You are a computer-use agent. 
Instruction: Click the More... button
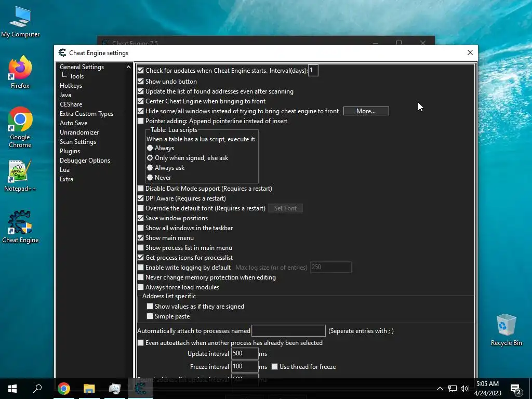click(x=366, y=111)
